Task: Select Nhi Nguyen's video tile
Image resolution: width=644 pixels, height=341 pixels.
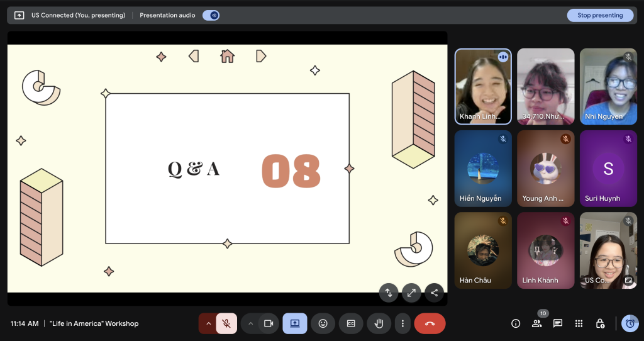Action: pos(608,87)
